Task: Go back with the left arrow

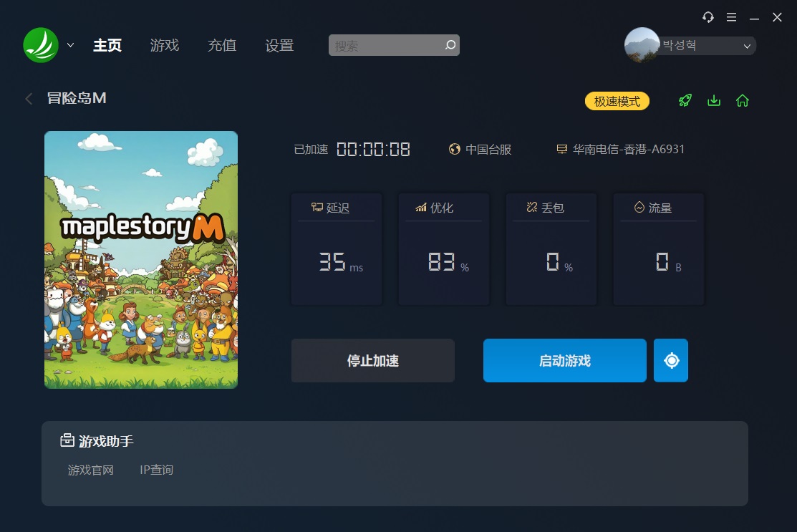Action: (29, 99)
